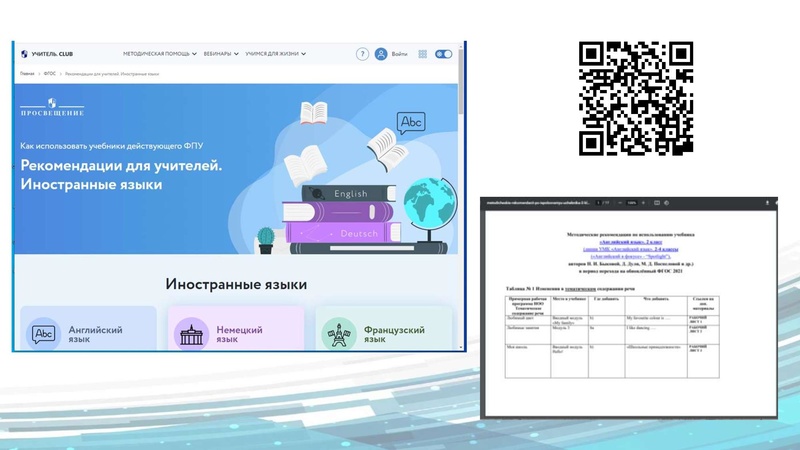Image resolution: width=800 pixels, height=450 pixels.
Task: Open the Английский язык card
Action: [89, 328]
